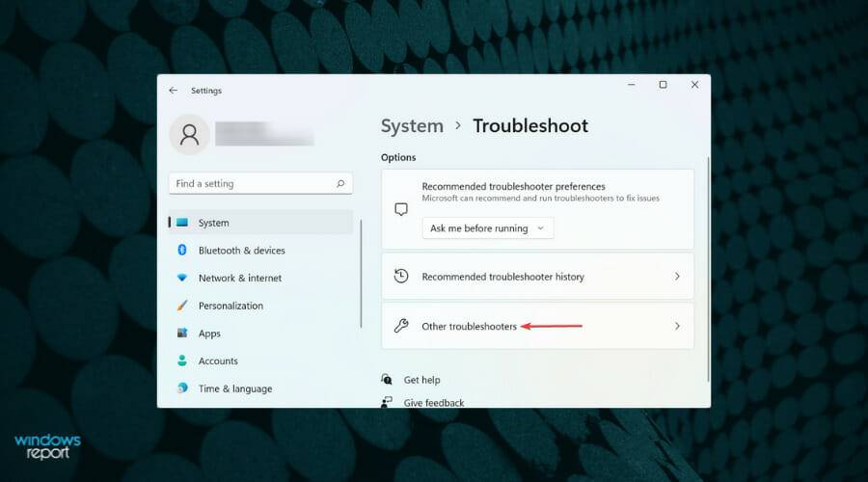Click the Apps icon in sidebar

181,334
